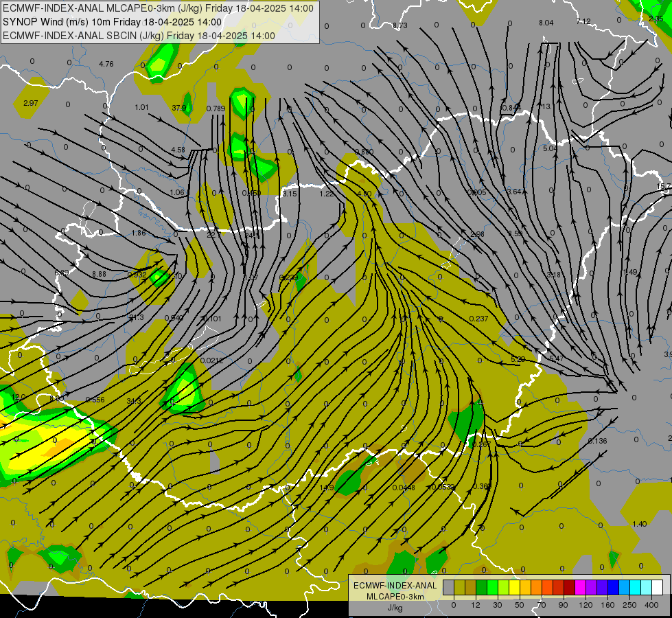Click the map value 2.97

(x=31, y=104)
